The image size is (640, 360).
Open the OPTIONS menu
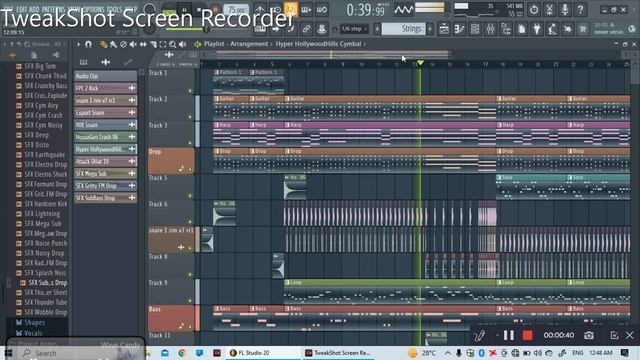coord(93,9)
